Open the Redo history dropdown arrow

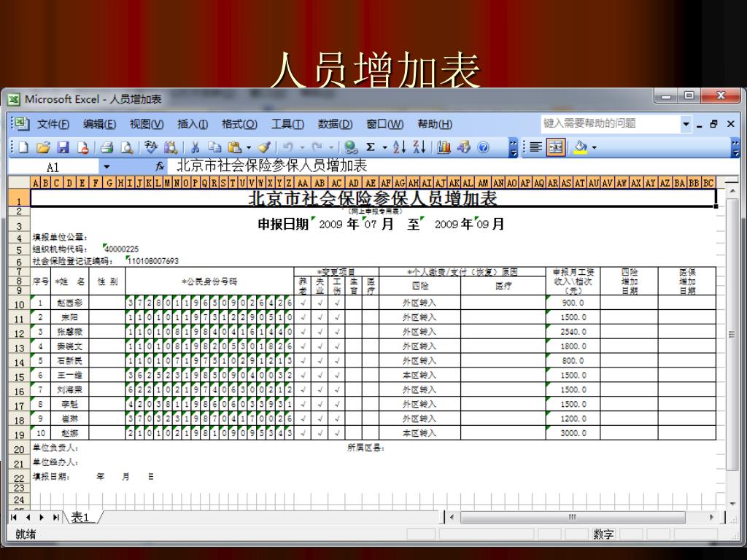point(331,148)
